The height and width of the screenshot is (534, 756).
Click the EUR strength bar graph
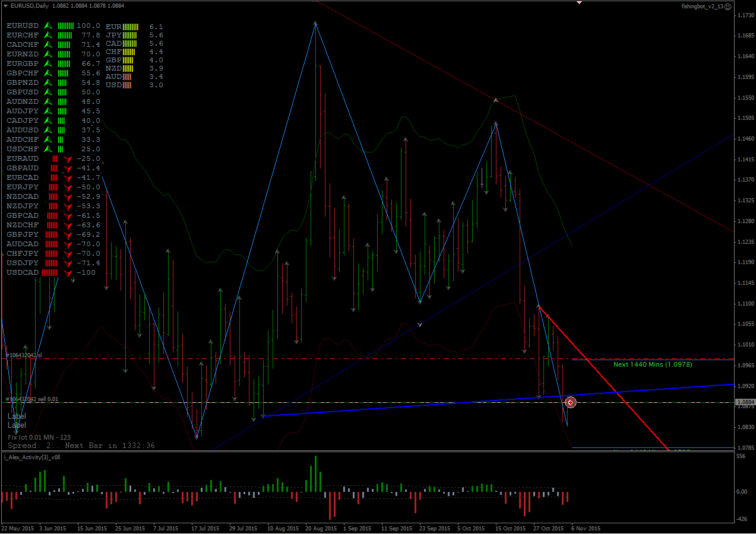pyautogui.click(x=130, y=27)
